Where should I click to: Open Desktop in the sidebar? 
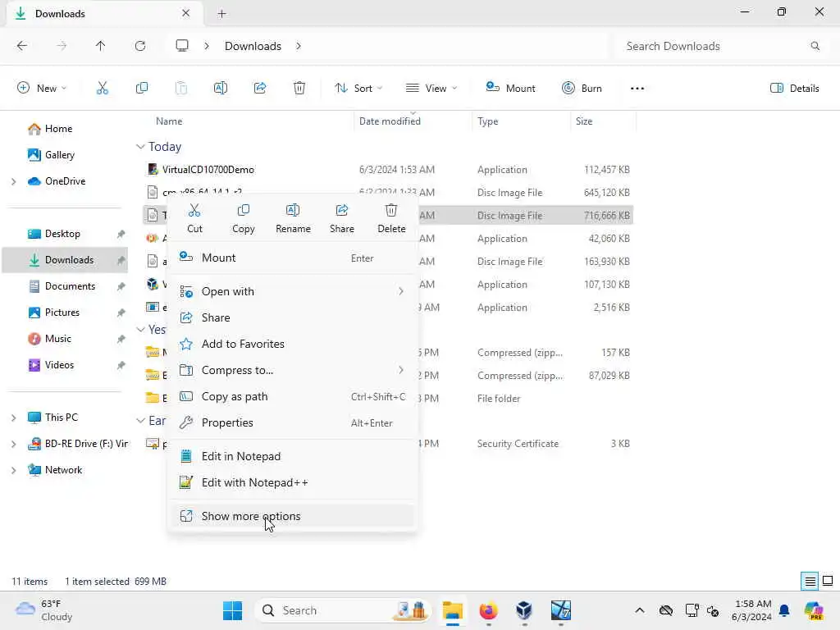[62, 234]
